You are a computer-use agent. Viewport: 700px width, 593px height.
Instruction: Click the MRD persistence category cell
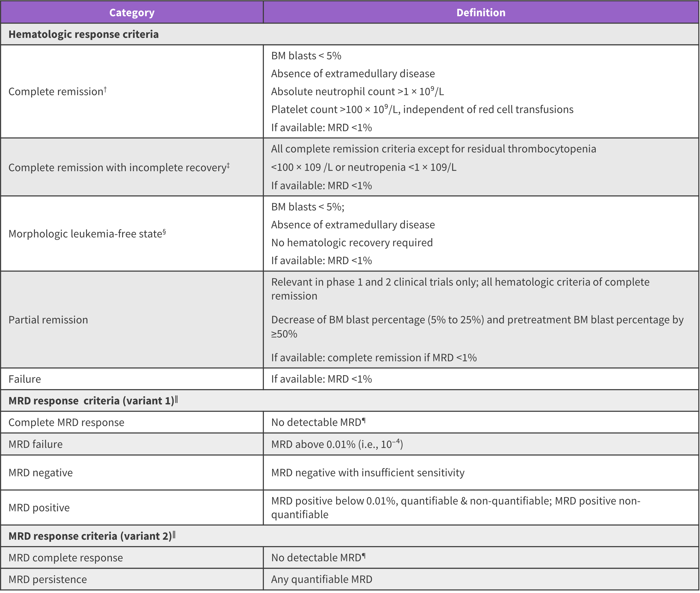point(48,579)
